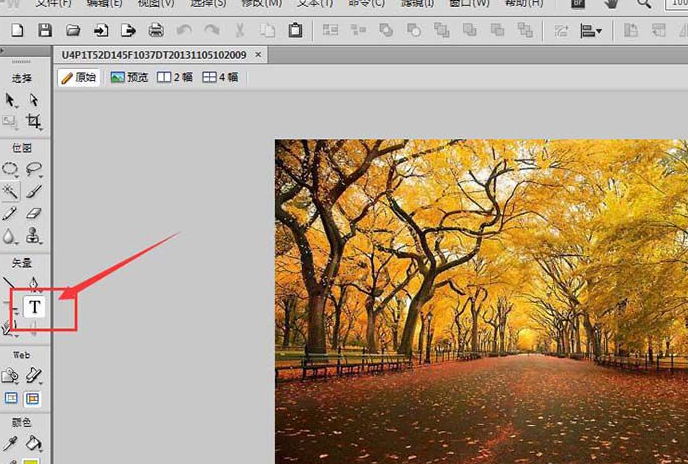
Task: Select the Text tool in the toolbox
Action: [x=36, y=307]
